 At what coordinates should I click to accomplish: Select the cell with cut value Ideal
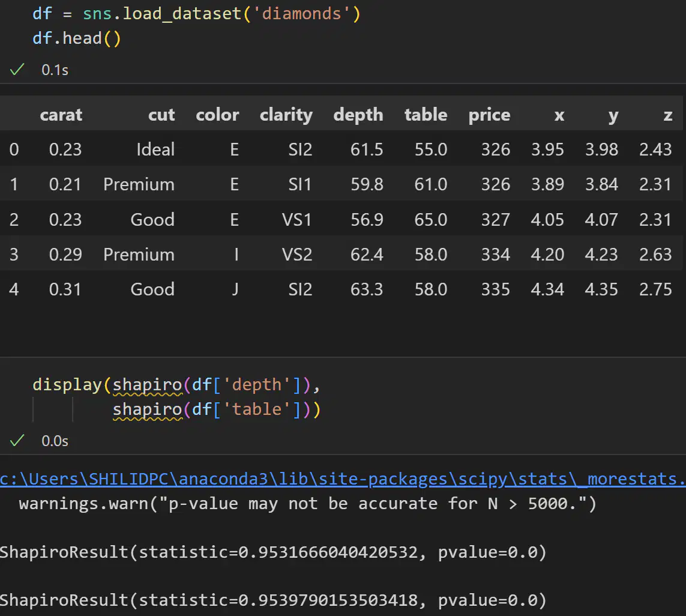(x=155, y=149)
